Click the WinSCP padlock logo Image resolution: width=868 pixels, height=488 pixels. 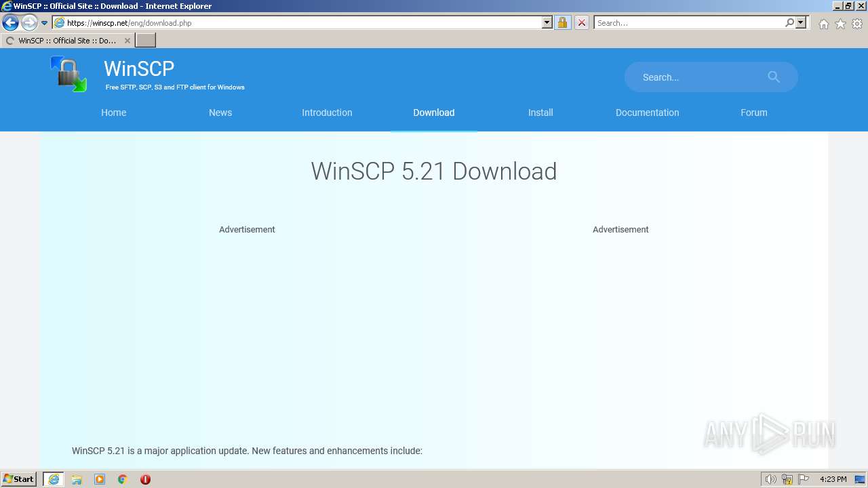point(68,74)
